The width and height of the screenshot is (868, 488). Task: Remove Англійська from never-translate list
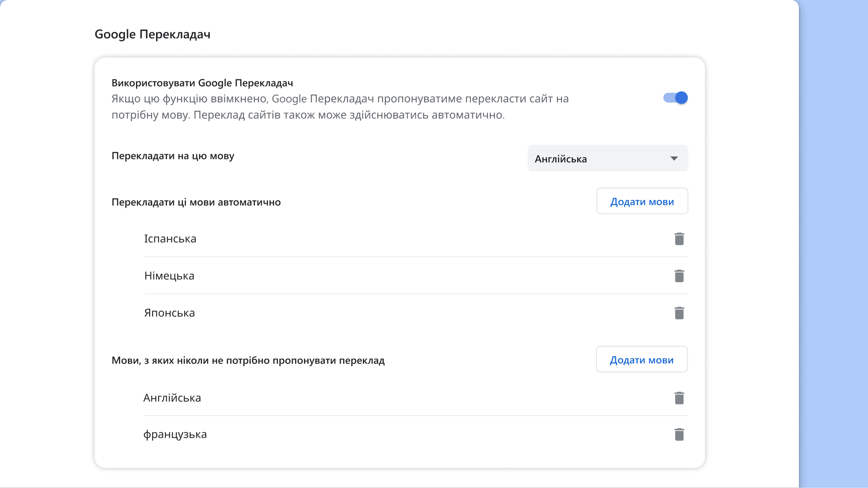tap(679, 398)
